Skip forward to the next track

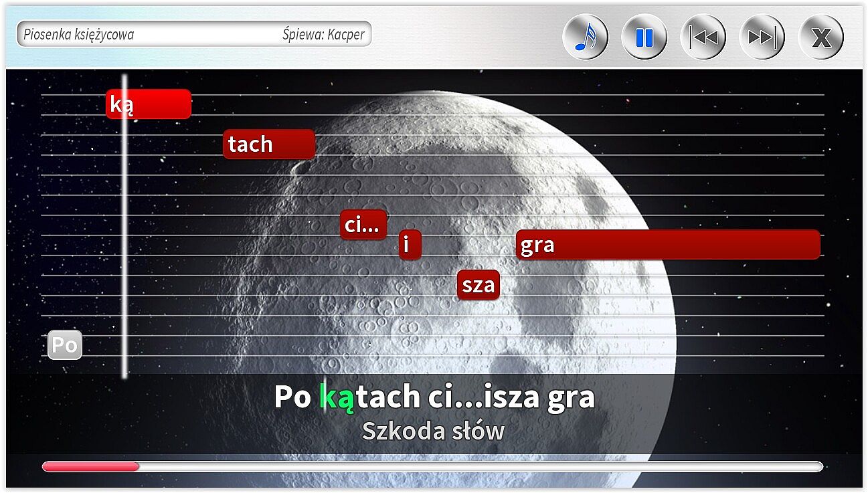coord(762,36)
